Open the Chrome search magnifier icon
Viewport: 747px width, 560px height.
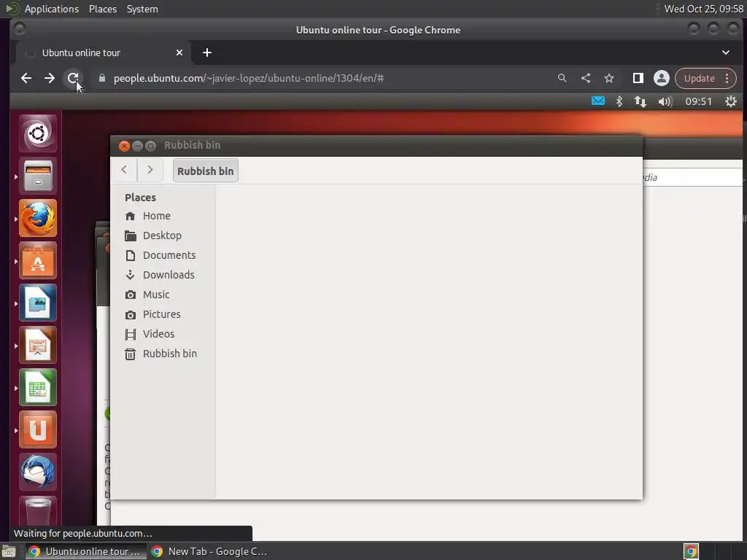click(562, 78)
